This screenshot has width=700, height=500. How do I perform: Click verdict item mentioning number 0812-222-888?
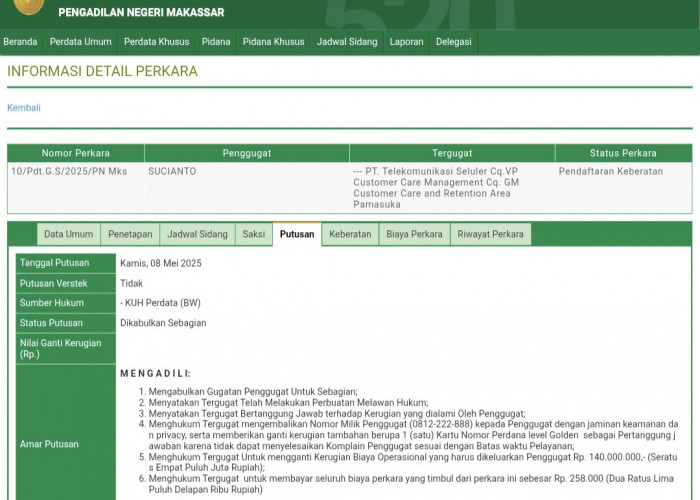tap(413, 435)
